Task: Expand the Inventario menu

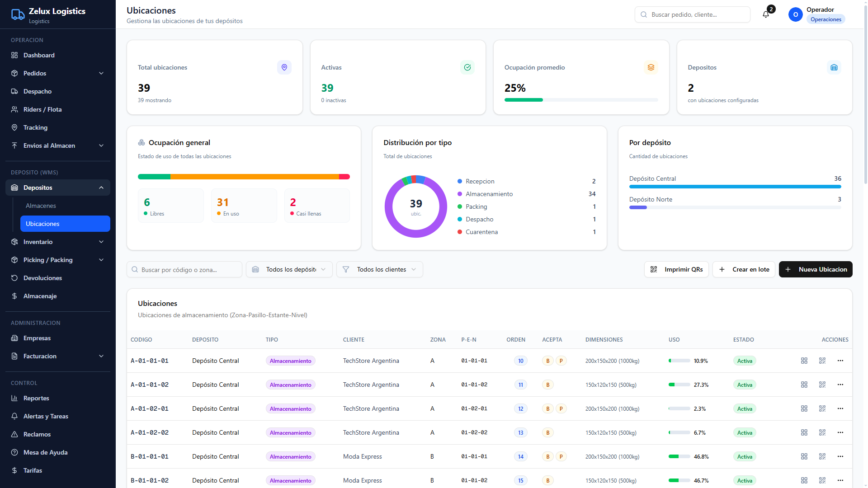Action: tap(58, 242)
